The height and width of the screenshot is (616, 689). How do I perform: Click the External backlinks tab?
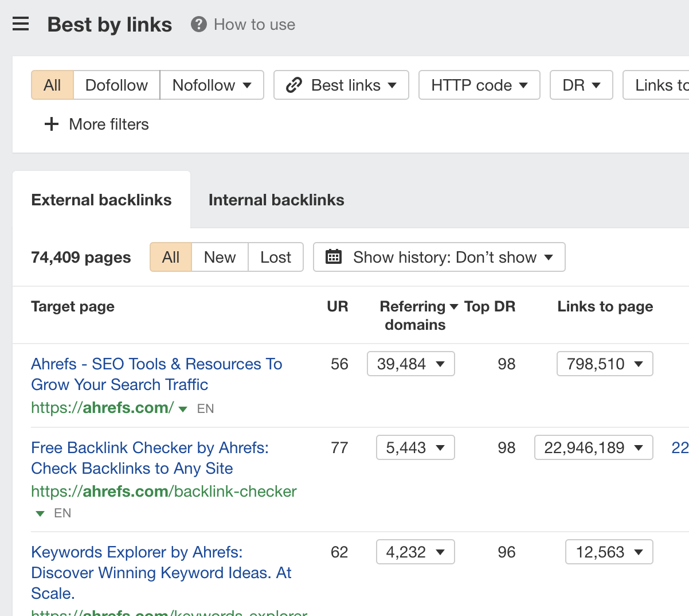(101, 200)
